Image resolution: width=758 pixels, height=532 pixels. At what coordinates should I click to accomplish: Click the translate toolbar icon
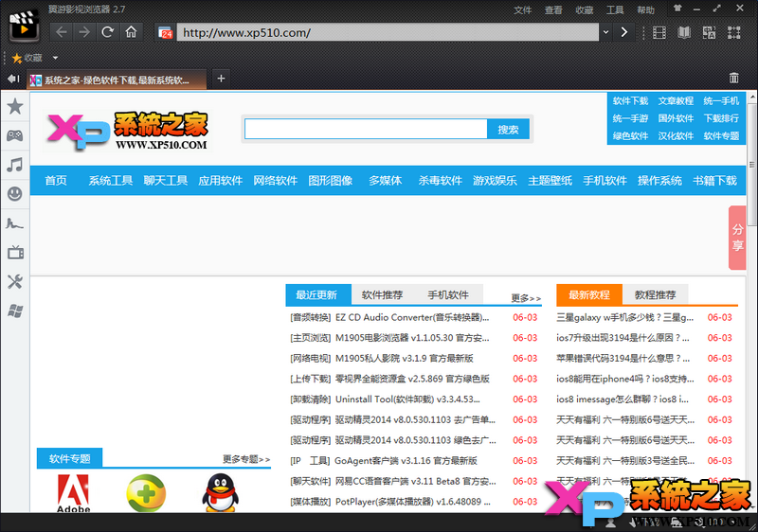[709, 32]
